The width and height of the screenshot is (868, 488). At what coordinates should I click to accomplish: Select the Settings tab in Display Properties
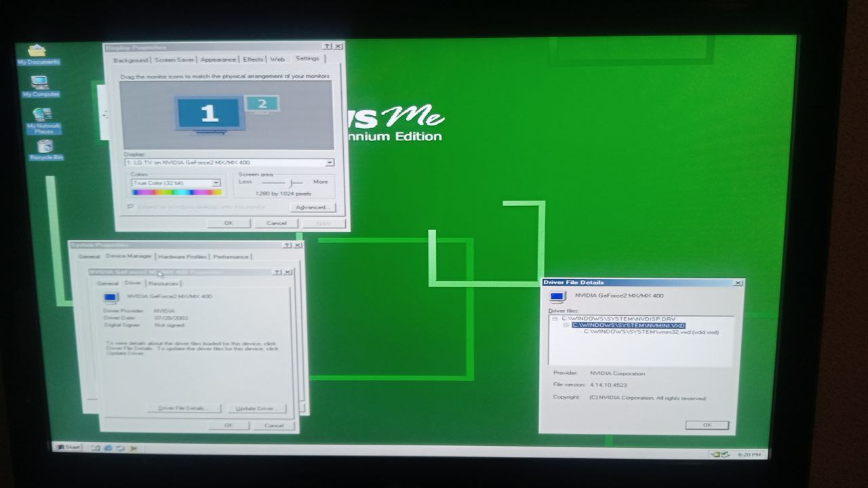click(x=307, y=58)
